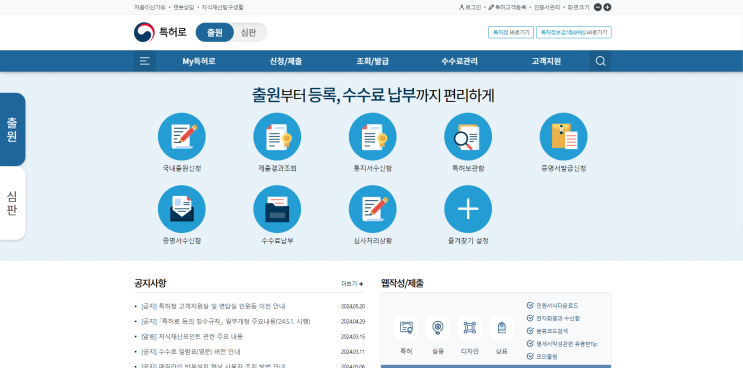Open the 통지서수신함 icon
The width and height of the screenshot is (743, 368).
point(372,136)
